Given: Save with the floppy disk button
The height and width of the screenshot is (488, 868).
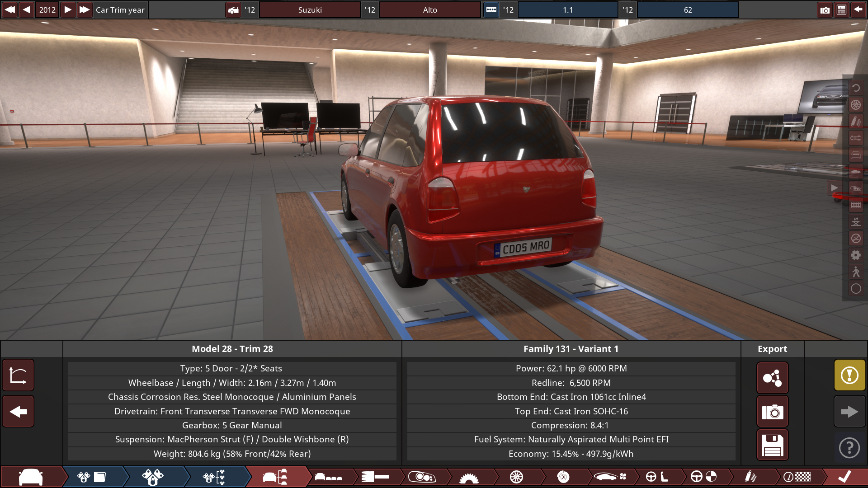Looking at the screenshot, I should [772, 445].
